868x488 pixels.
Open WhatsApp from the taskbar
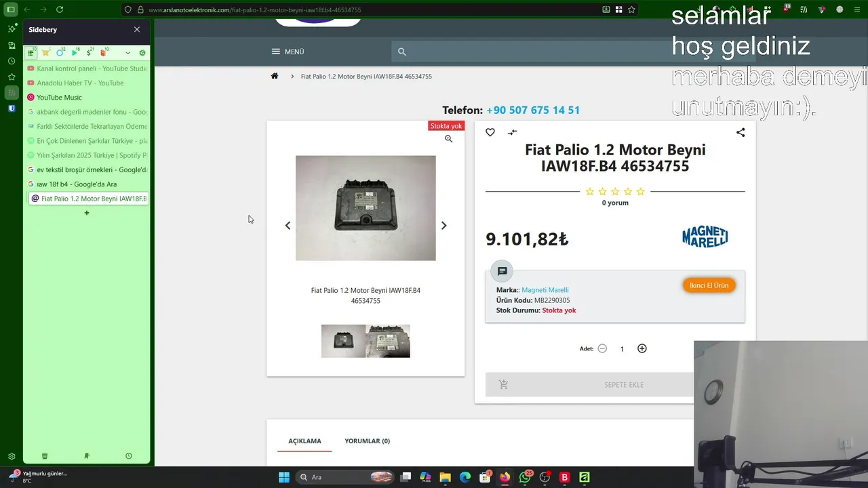(525, 477)
